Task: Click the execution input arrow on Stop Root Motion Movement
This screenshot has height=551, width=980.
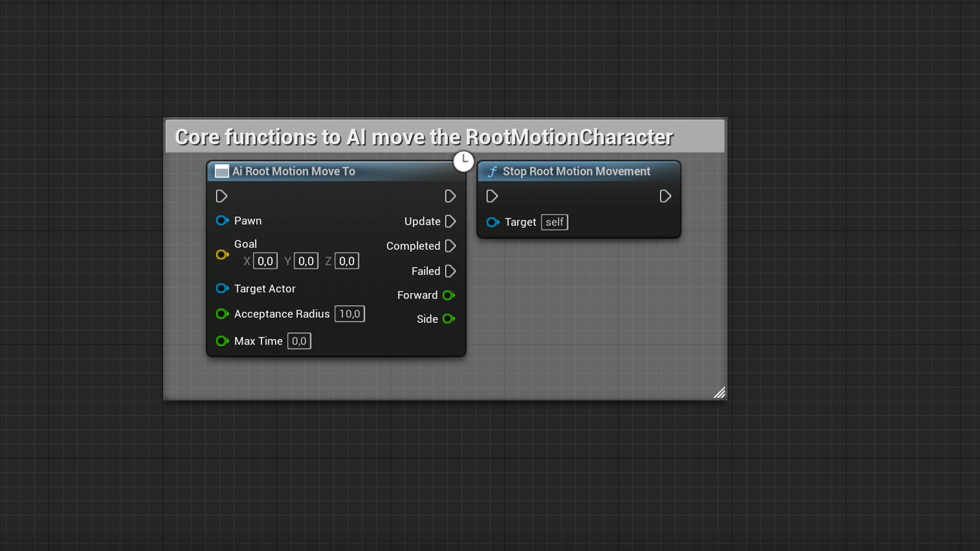Action: pos(492,196)
